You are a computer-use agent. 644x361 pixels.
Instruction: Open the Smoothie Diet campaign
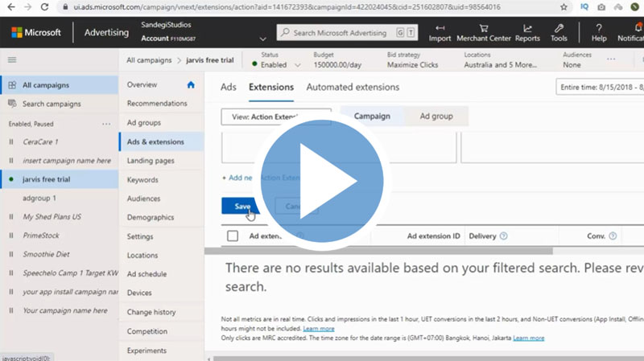pos(46,254)
